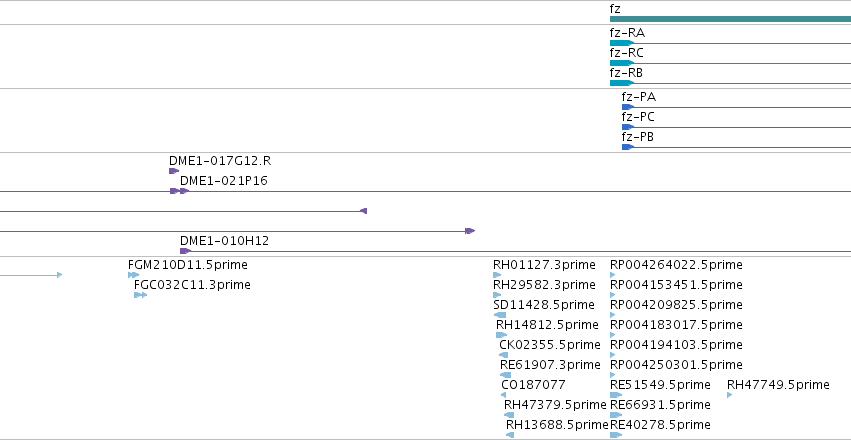This screenshot has height=440, width=851.
Task: Select DME1-010H12 clone label
Action: tap(224, 241)
